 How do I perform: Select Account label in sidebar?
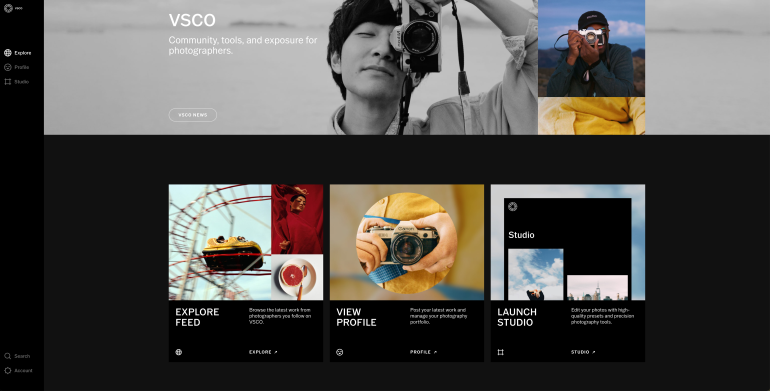click(23, 371)
